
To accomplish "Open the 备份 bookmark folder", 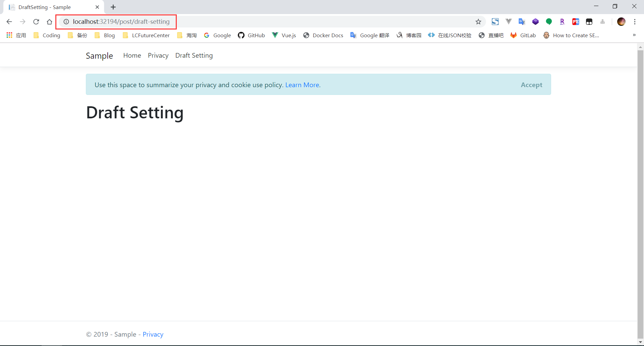I will (77, 35).
